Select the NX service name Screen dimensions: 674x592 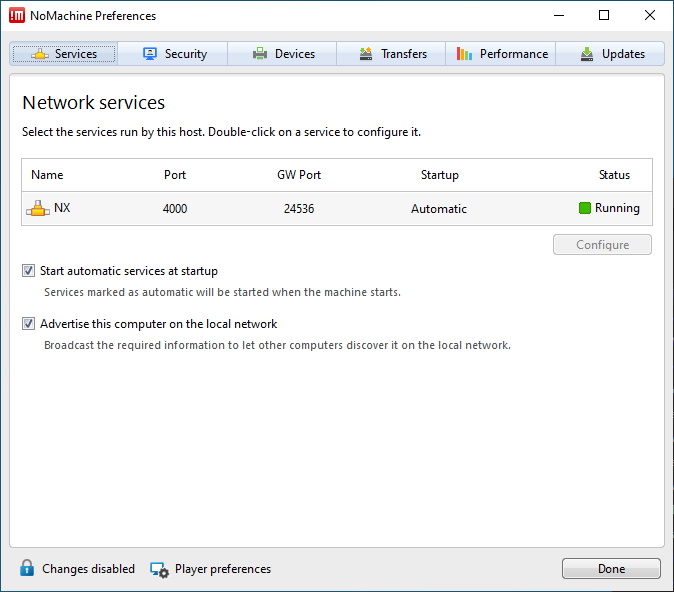pyautogui.click(x=62, y=208)
